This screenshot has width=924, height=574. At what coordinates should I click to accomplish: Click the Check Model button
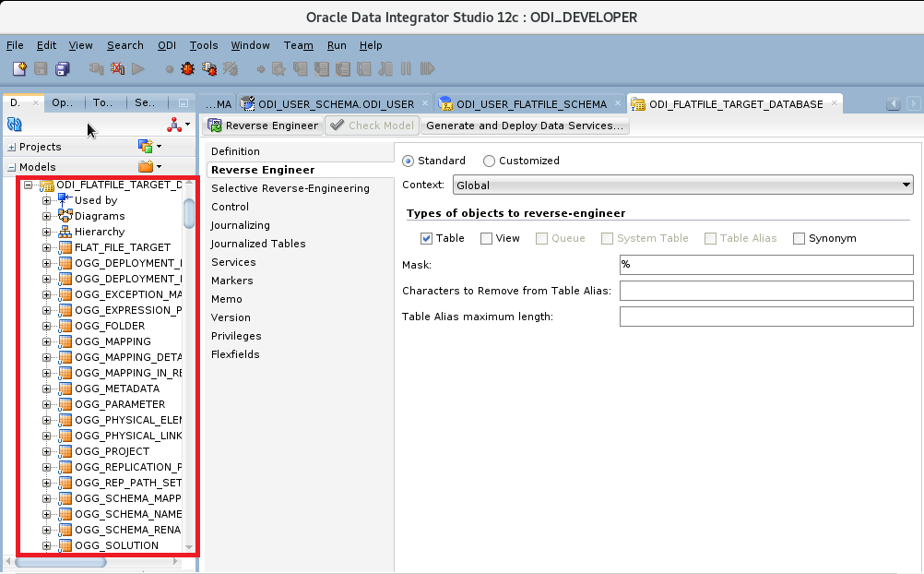pyautogui.click(x=373, y=126)
